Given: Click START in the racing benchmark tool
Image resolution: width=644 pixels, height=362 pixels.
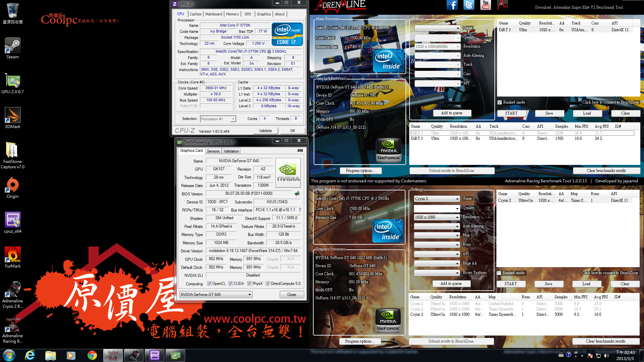Looking at the screenshot, I should (511, 113).
